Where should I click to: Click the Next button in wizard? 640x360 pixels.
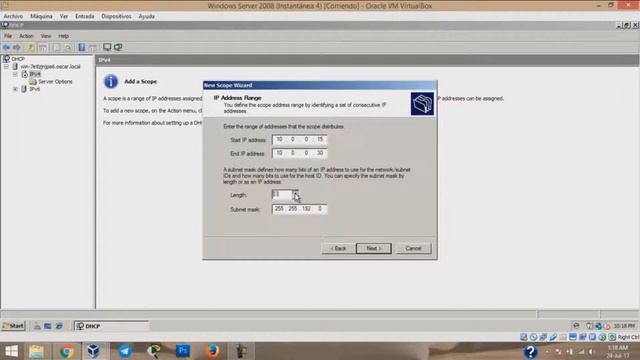pos(373,248)
